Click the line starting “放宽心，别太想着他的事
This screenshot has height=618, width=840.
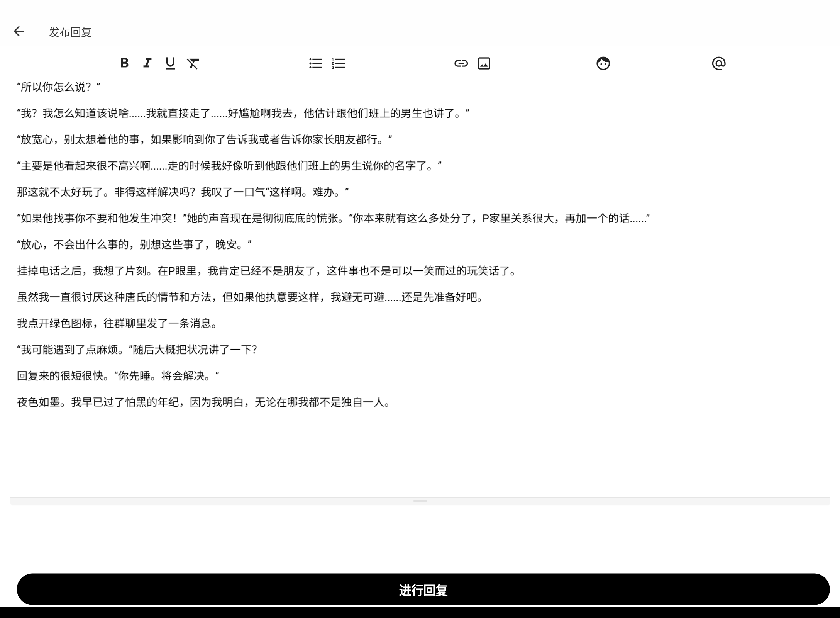coord(205,139)
